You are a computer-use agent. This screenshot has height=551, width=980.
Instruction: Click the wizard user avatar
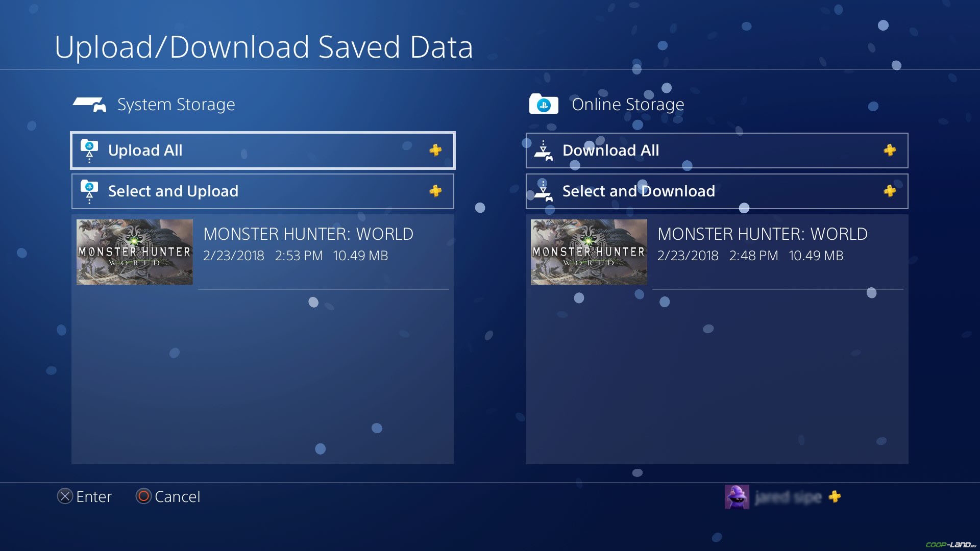[737, 497]
